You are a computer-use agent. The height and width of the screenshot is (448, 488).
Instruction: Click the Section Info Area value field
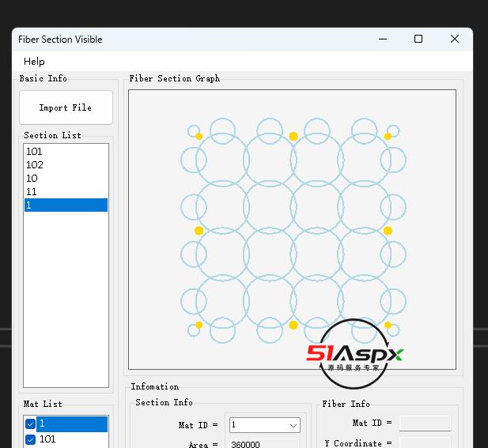click(264, 443)
